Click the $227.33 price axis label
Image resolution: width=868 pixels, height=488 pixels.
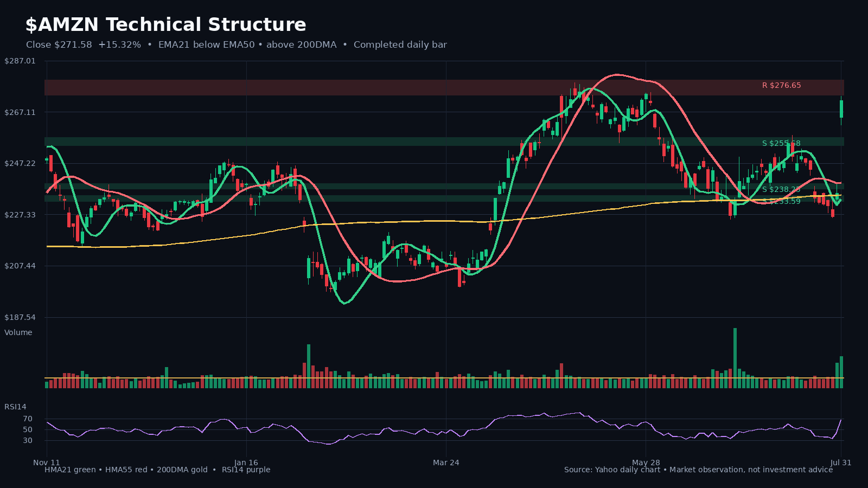click(x=20, y=215)
